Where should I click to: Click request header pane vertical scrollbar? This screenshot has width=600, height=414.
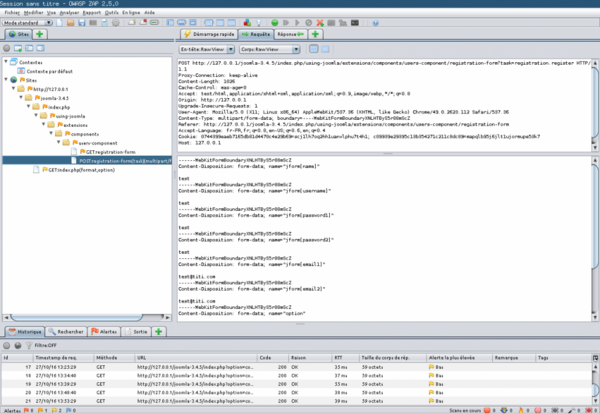pos(595,103)
